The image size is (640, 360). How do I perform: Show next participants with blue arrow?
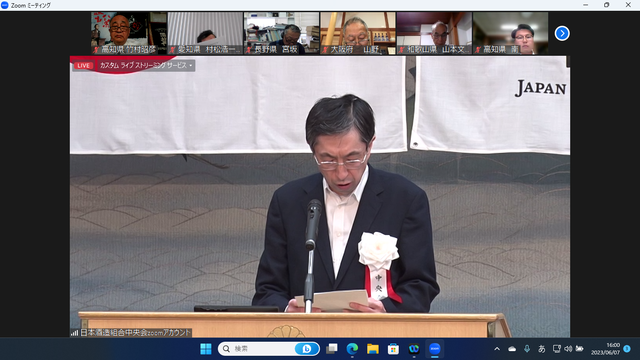pos(562,33)
